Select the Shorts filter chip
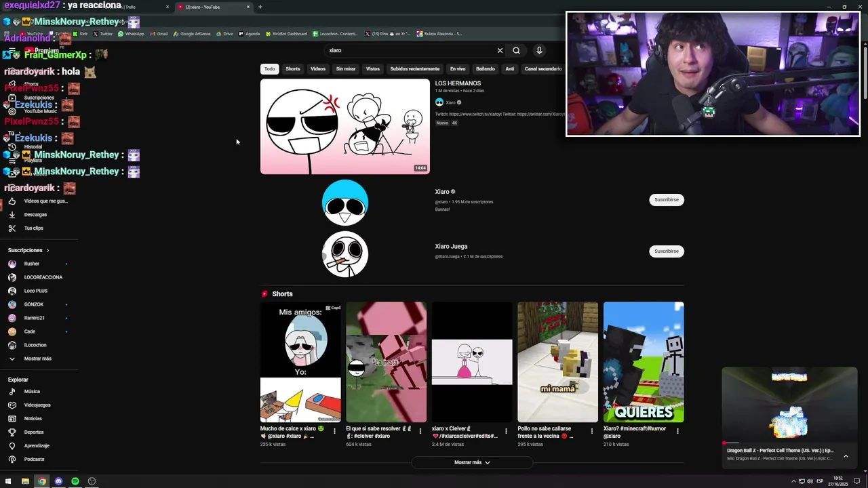This screenshot has height=488, width=868. click(293, 68)
